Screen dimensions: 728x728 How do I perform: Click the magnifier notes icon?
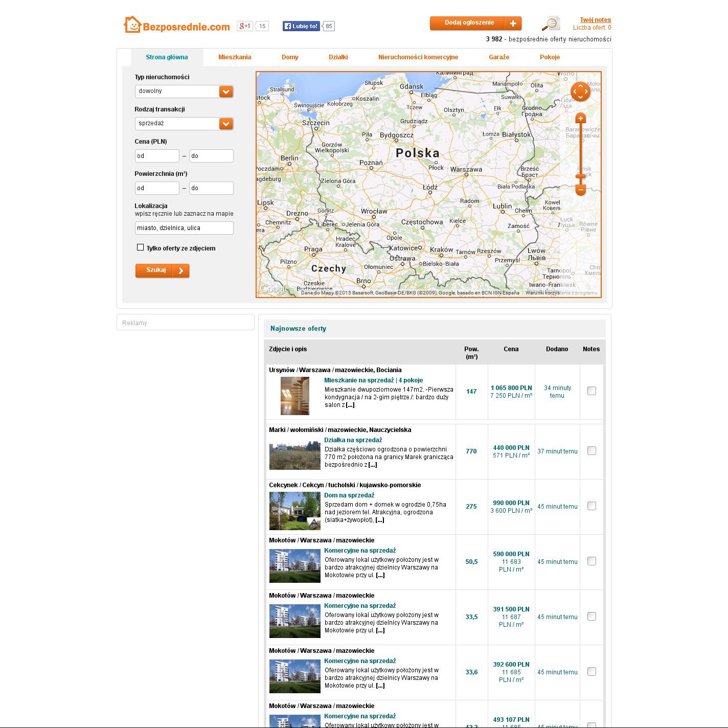point(551,24)
